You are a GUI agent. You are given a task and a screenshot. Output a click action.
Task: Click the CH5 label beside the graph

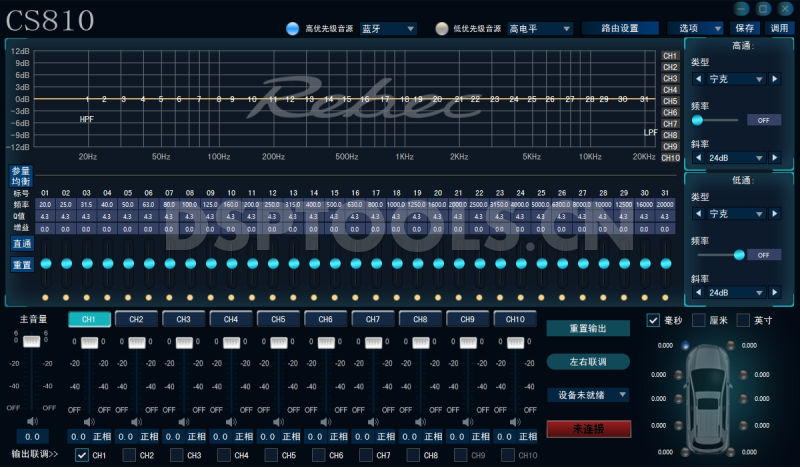[x=670, y=101]
